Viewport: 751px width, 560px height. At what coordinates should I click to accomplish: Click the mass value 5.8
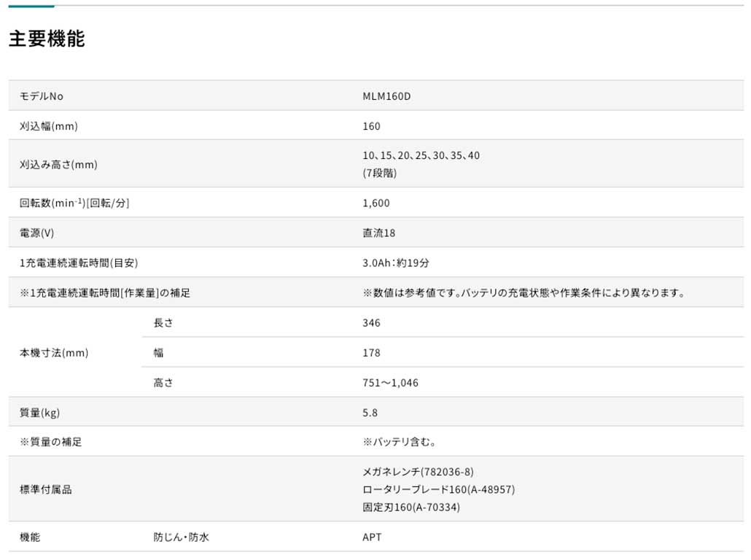pos(370,413)
